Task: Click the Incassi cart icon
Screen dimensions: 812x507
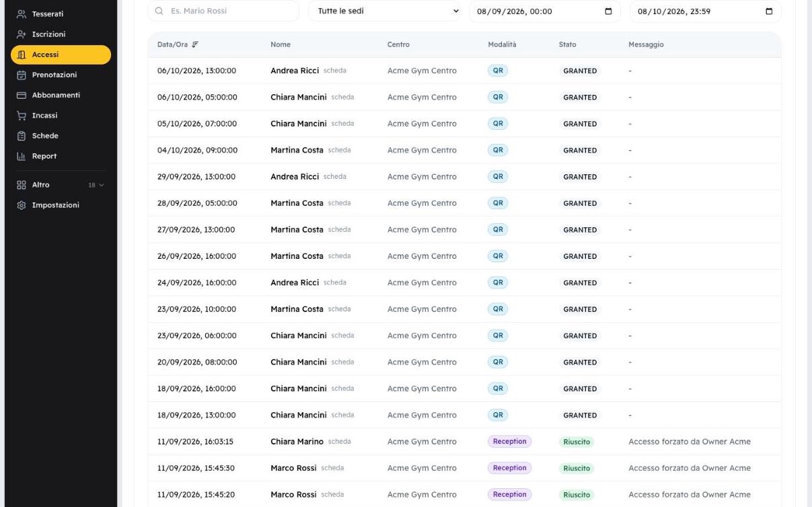Action: 22,116
